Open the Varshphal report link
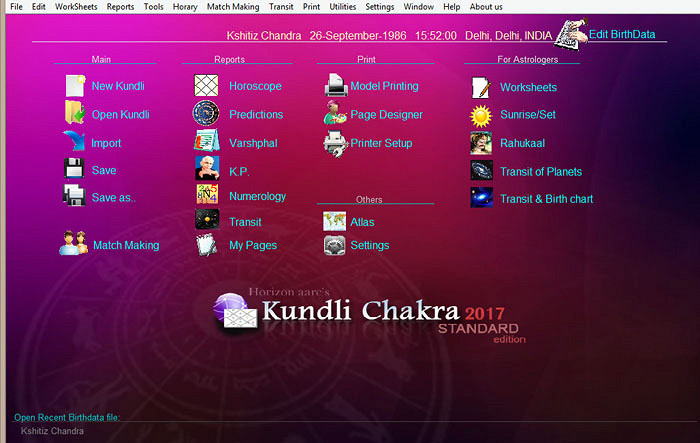Viewport: 700px width, 443px height. 253,143
